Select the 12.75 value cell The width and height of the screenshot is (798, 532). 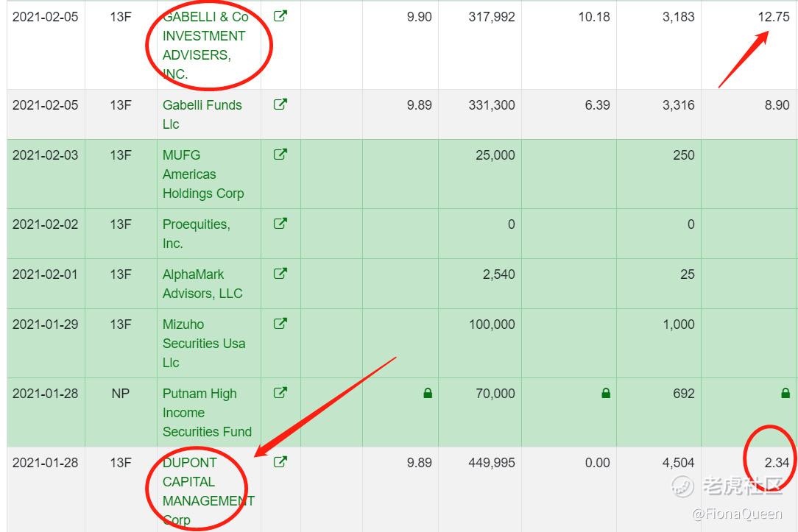(774, 17)
